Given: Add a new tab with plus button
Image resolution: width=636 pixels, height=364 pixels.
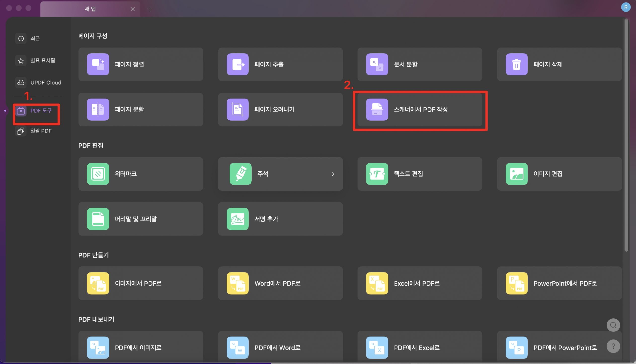Looking at the screenshot, I should point(150,9).
